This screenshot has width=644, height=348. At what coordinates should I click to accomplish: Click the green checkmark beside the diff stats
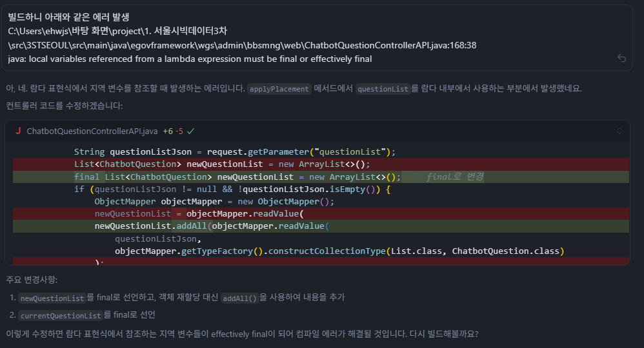pos(191,131)
